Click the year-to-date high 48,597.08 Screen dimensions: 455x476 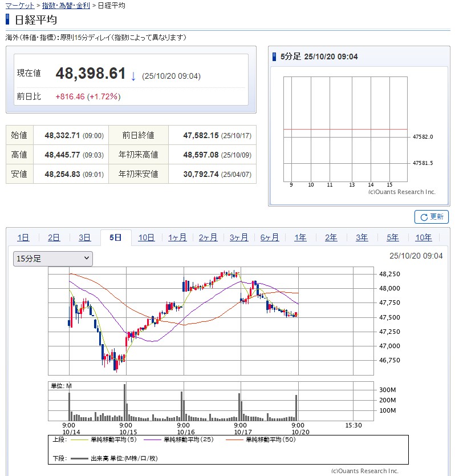click(x=201, y=155)
